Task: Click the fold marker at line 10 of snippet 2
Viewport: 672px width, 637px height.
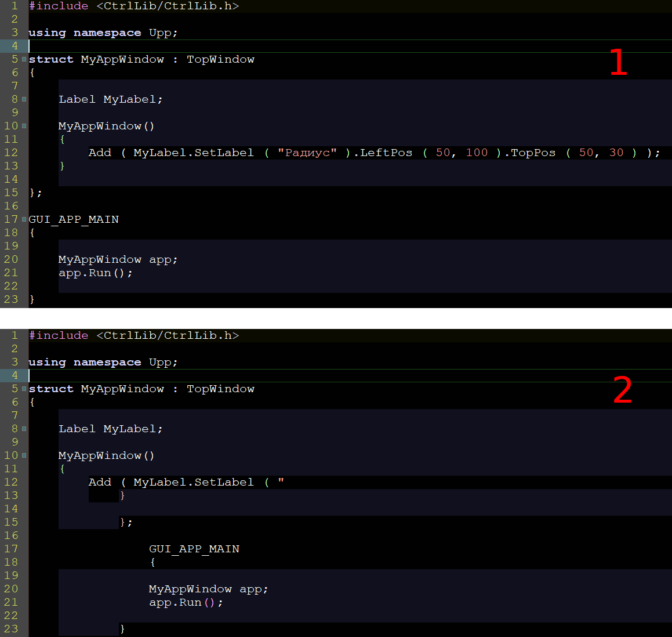Action: tap(24, 455)
